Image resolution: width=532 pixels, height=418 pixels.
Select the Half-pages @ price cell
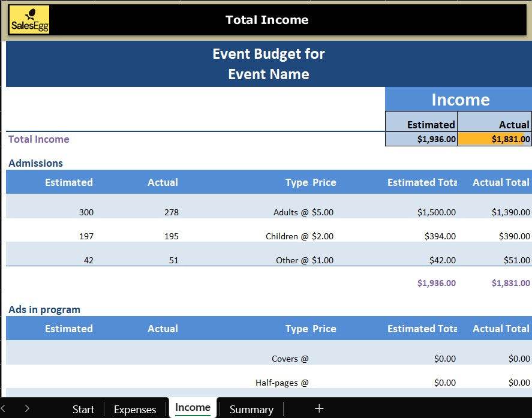click(x=282, y=382)
